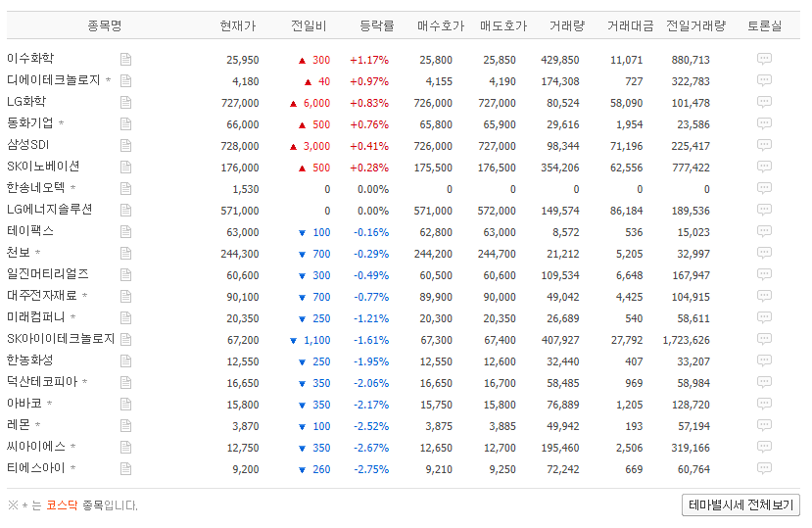Open LG화학 stock link
The height and width of the screenshot is (528, 812).
[x=26, y=102]
